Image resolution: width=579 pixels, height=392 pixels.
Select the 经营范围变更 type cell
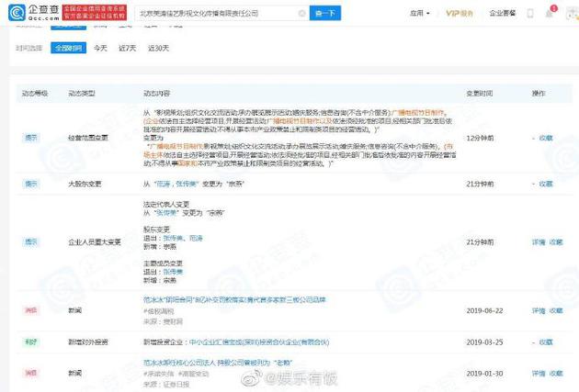[x=88, y=138]
